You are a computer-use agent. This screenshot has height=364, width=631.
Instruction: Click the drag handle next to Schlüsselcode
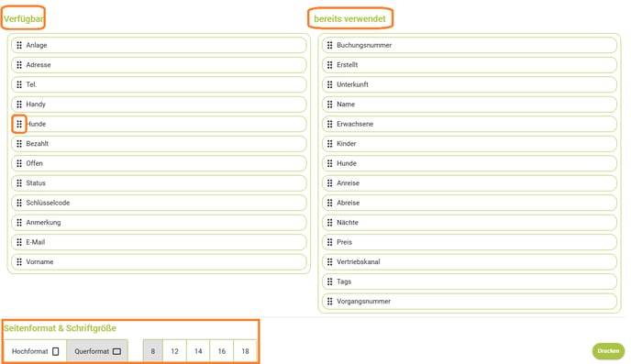[x=19, y=203]
